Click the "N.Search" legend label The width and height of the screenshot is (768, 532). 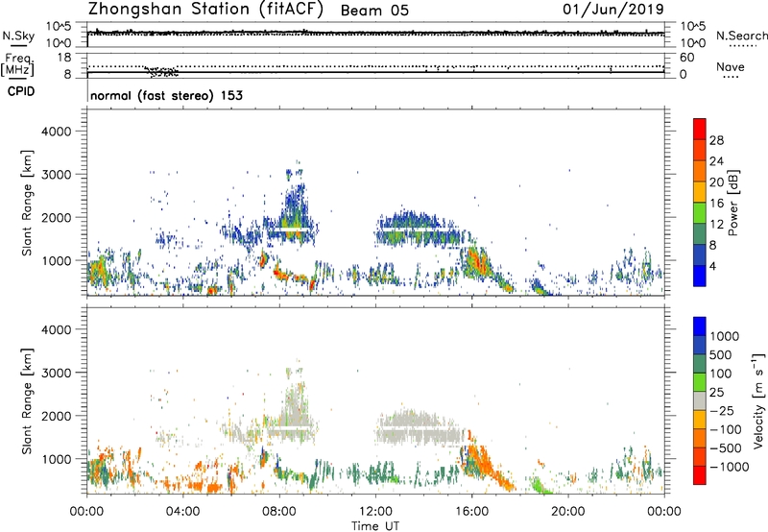[741, 36]
